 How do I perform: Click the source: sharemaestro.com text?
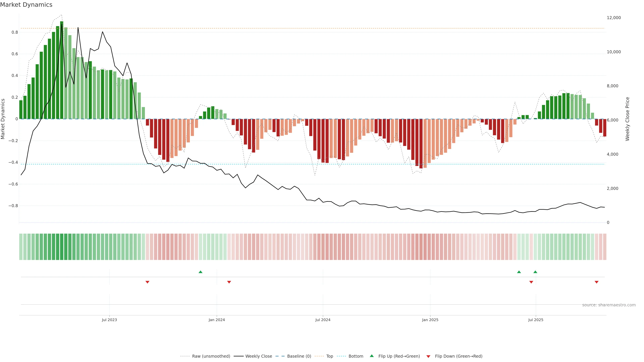[609, 305]
